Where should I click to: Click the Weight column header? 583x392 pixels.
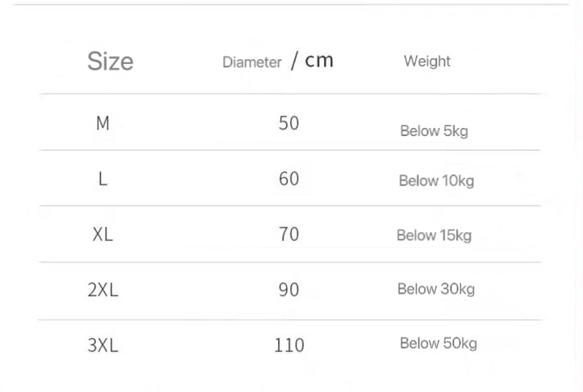pos(427,62)
